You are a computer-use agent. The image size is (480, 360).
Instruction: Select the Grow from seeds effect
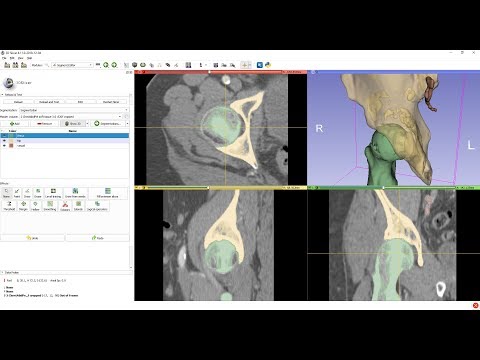click(75, 193)
